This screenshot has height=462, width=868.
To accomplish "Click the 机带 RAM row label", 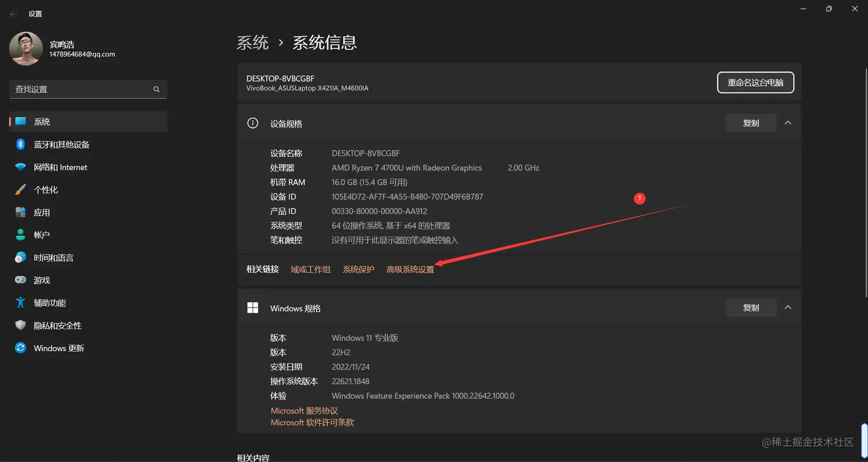I will click(x=288, y=182).
